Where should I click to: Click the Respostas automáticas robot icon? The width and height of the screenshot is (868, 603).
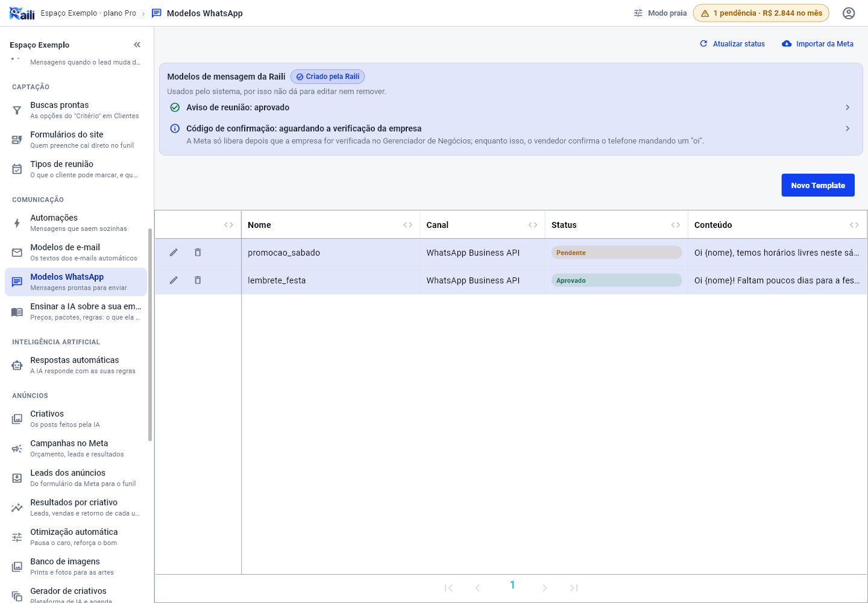tap(17, 365)
